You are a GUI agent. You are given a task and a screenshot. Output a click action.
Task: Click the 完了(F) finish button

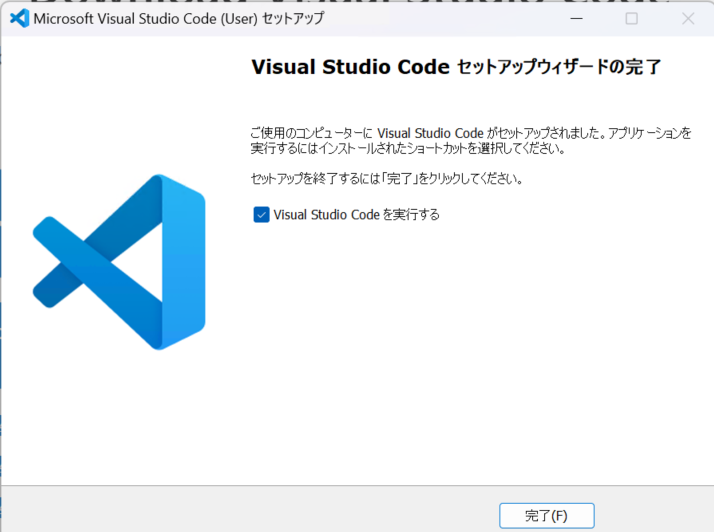546,516
